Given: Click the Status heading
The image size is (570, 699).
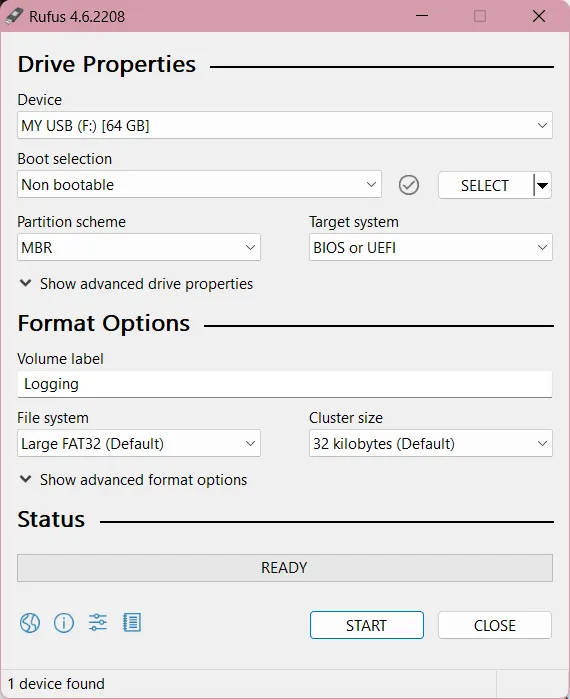Looking at the screenshot, I should click(51, 519).
